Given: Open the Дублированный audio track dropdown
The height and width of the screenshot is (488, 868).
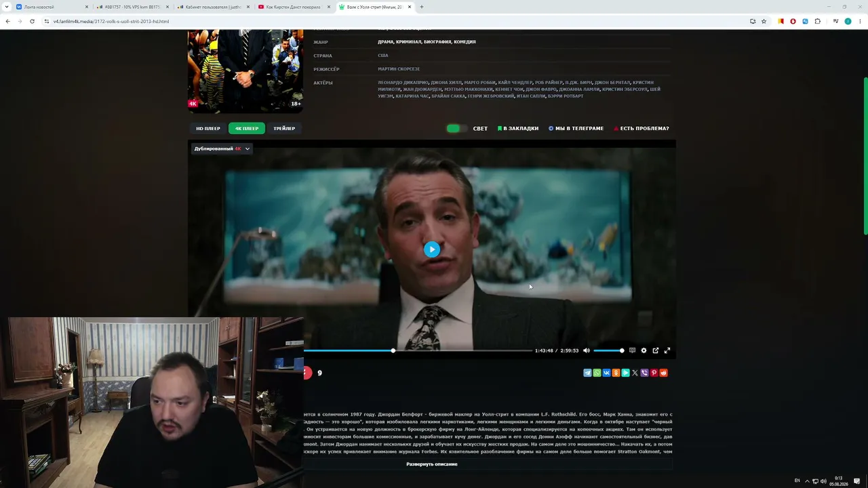Looking at the screenshot, I should (222, 148).
